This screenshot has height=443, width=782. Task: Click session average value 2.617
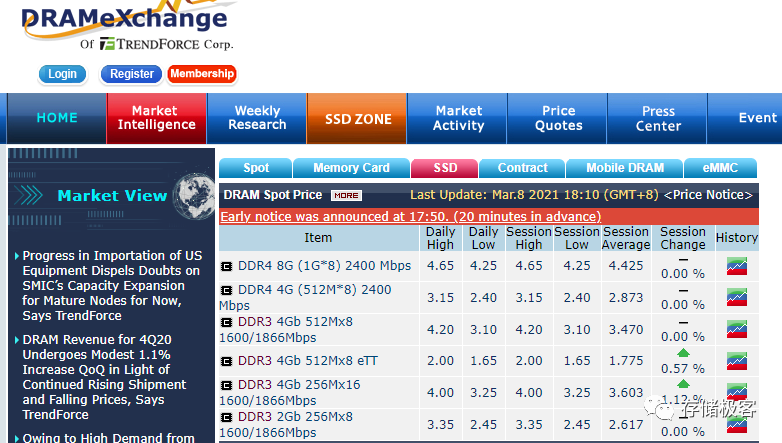[626, 425]
